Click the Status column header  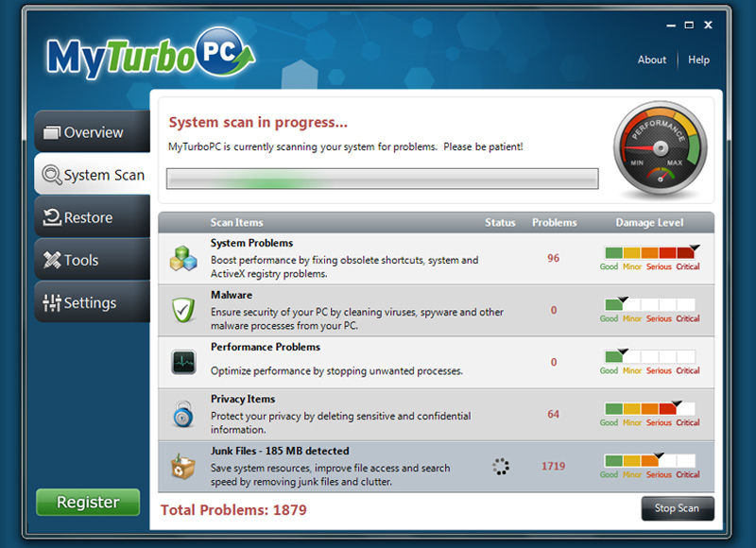(500, 222)
